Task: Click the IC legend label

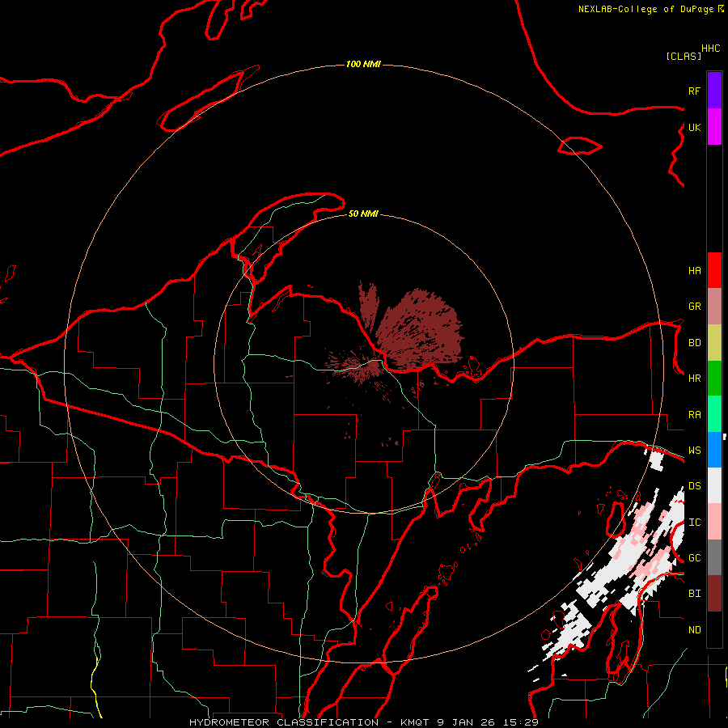Action: 694,522
